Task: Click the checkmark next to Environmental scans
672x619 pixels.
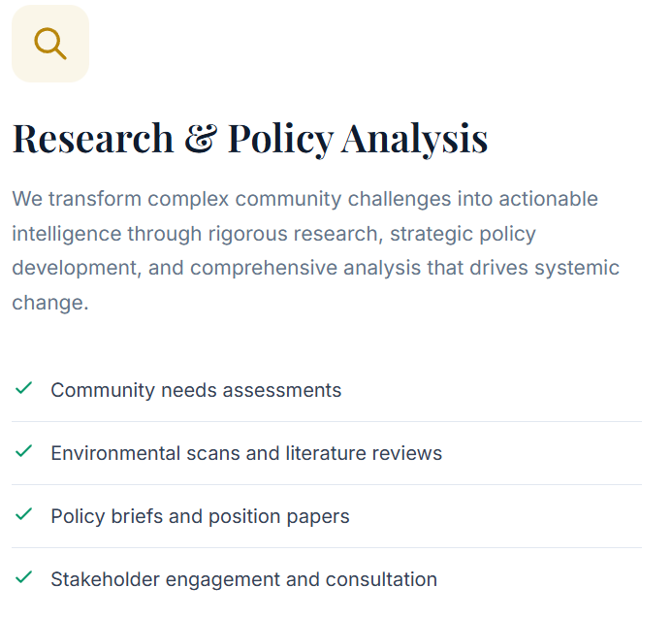Action: (24, 452)
